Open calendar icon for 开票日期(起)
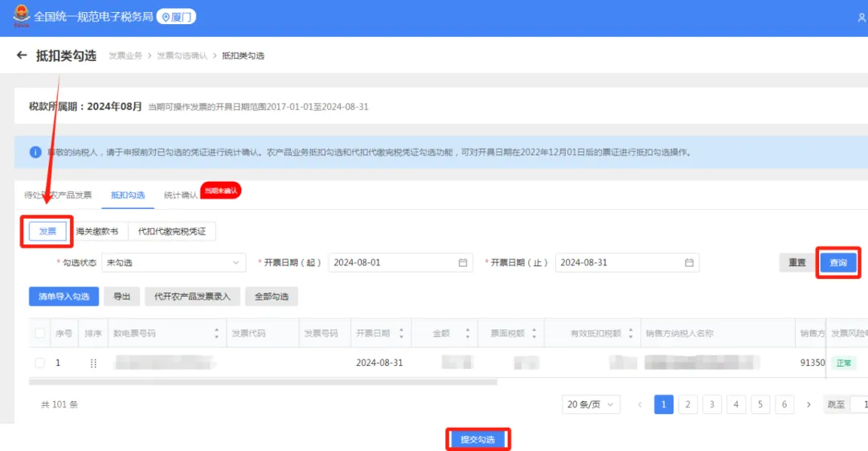The height and width of the screenshot is (451, 868). coord(463,263)
